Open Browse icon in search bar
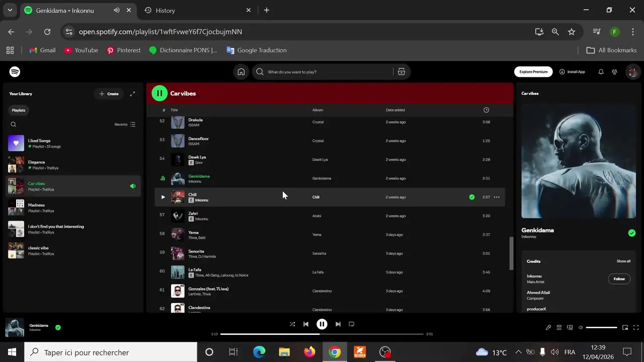The height and width of the screenshot is (362, 644). click(x=401, y=72)
